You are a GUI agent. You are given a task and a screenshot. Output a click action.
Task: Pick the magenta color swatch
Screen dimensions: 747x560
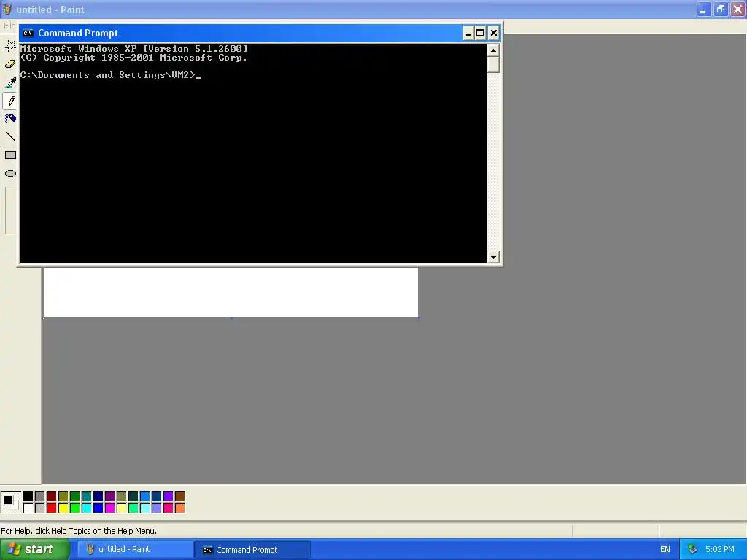pos(109,508)
